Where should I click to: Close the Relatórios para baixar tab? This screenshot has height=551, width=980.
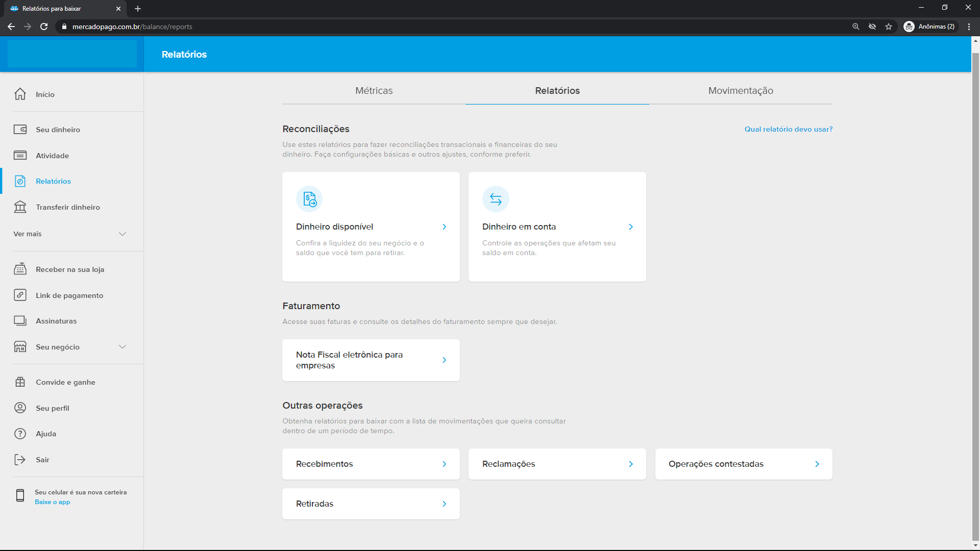point(118,9)
